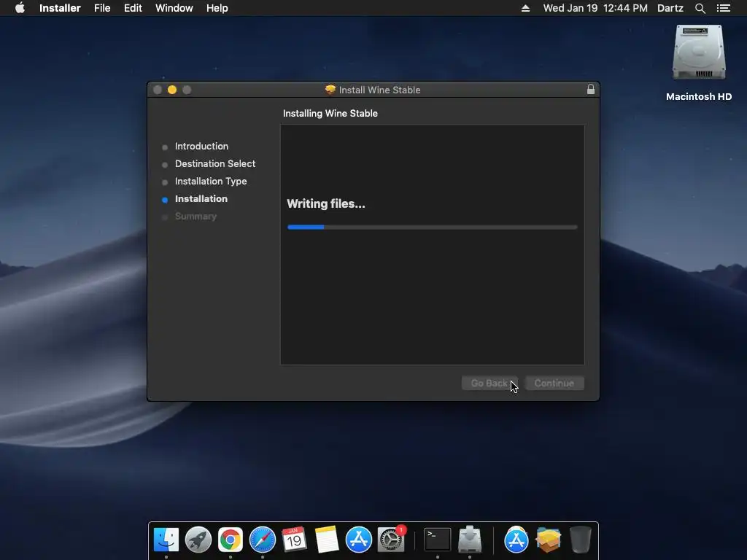Open the Trash in the Dock
The width and height of the screenshot is (747, 560).
580,540
